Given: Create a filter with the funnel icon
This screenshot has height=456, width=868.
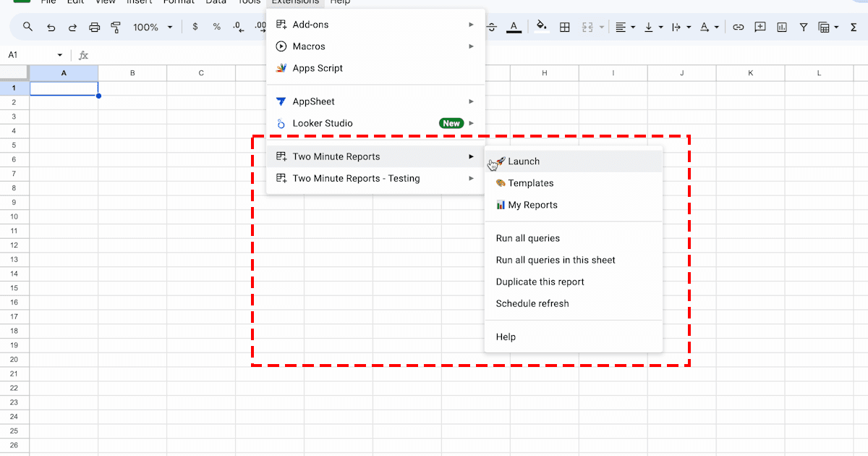Looking at the screenshot, I should point(803,27).
